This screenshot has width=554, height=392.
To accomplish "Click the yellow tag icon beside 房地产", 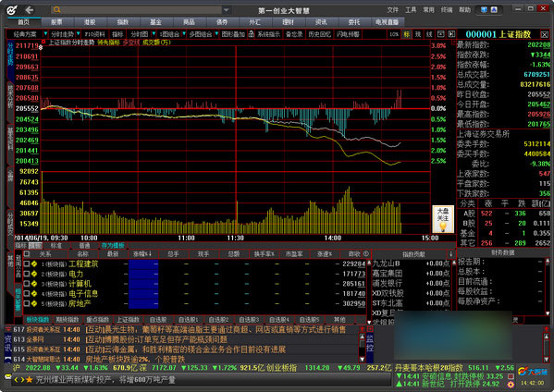I will click(34, 303).
